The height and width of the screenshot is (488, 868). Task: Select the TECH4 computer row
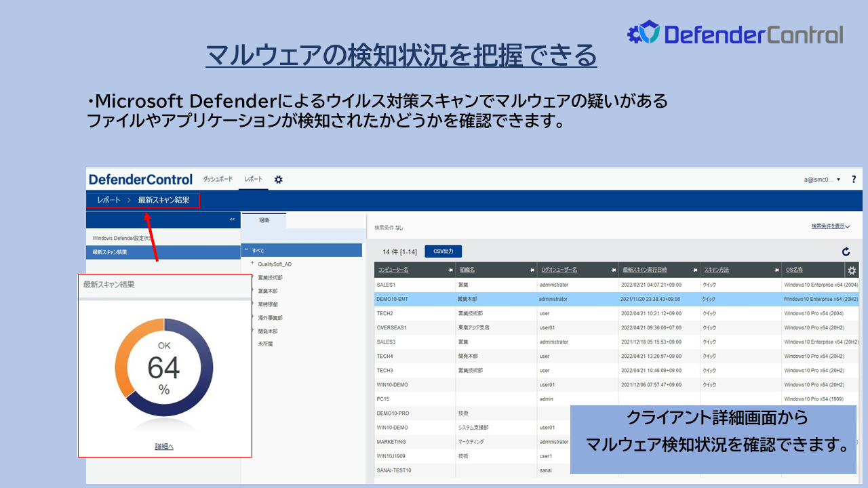click(x=616, y=356)
